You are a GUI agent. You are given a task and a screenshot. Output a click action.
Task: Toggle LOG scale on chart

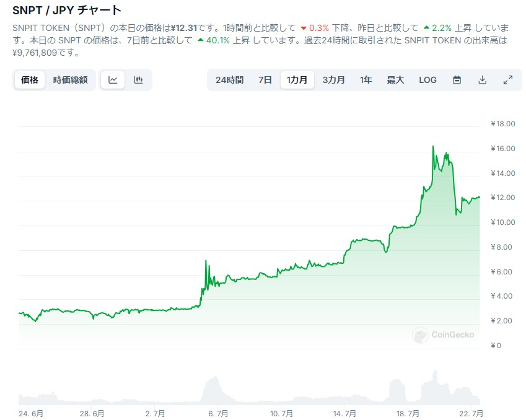[427, 80]
